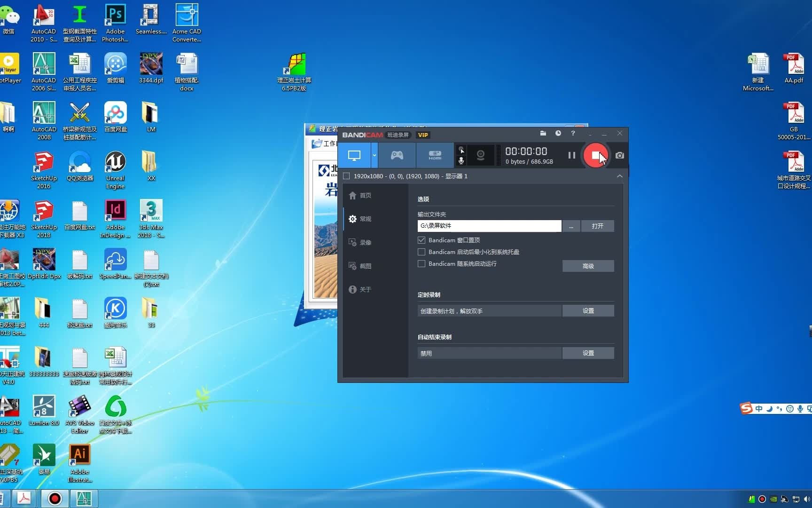Select AVS Video Editor desktop icon
The height and width of the screenshot is (508, 812).
coord(80,414)
